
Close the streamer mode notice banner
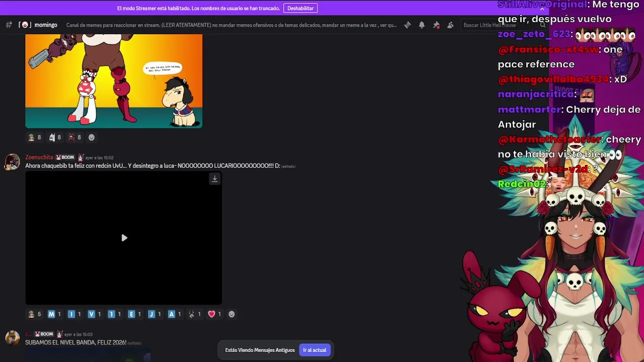pos(542,9)
